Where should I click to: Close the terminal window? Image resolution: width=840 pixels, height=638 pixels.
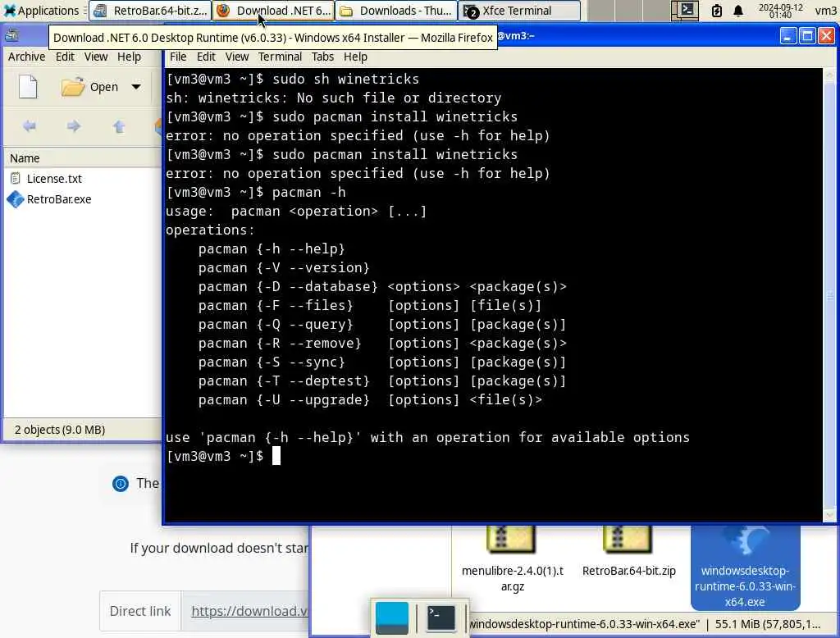coord(826,36)
